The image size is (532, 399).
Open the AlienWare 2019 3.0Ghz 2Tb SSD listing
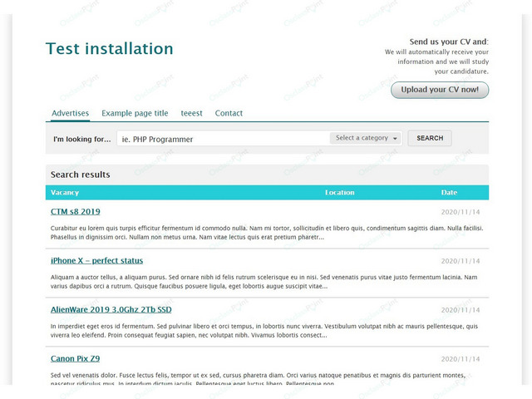111,309
